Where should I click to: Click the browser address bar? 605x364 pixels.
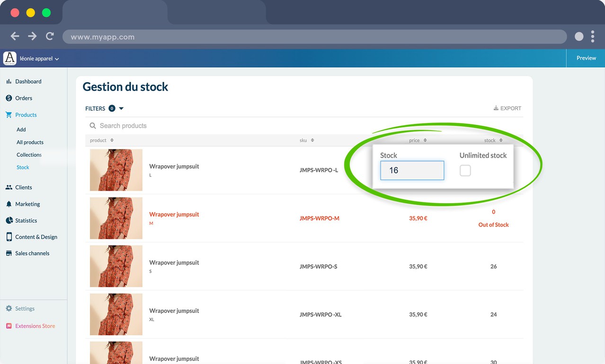pos(315,37)
